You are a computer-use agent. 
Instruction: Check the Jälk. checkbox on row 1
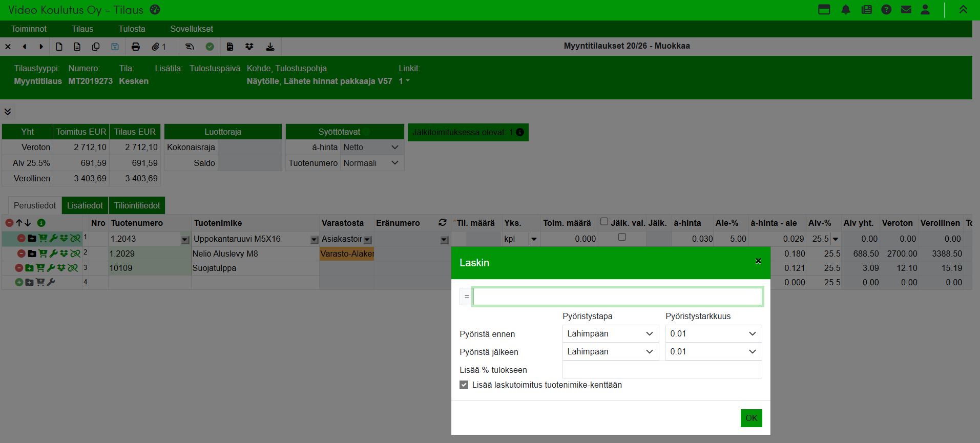[x=622, y=237]
